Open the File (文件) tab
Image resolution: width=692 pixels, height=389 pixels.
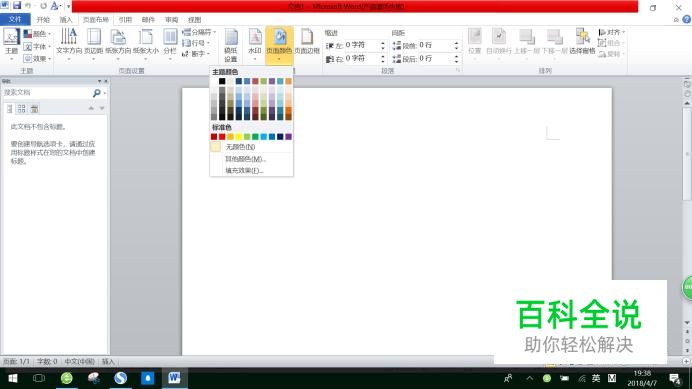[15, 19]
